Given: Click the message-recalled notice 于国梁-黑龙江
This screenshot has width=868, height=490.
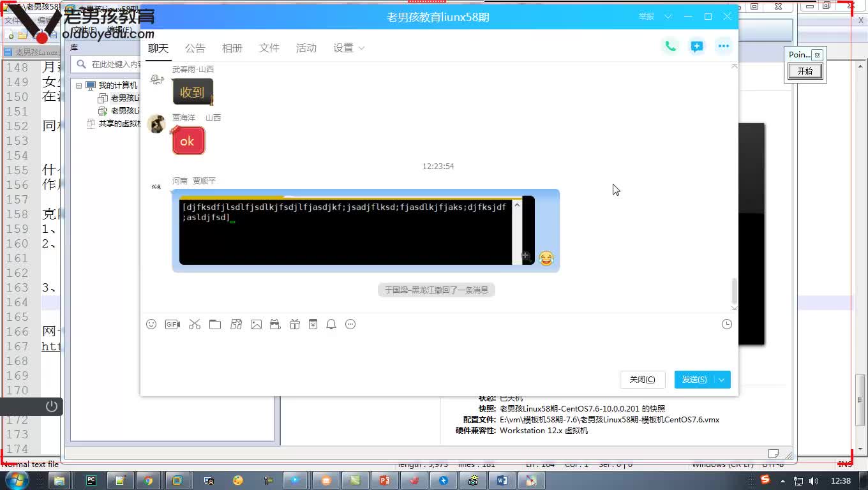Looking at the screenshot, I should click(x=437, y=290).
